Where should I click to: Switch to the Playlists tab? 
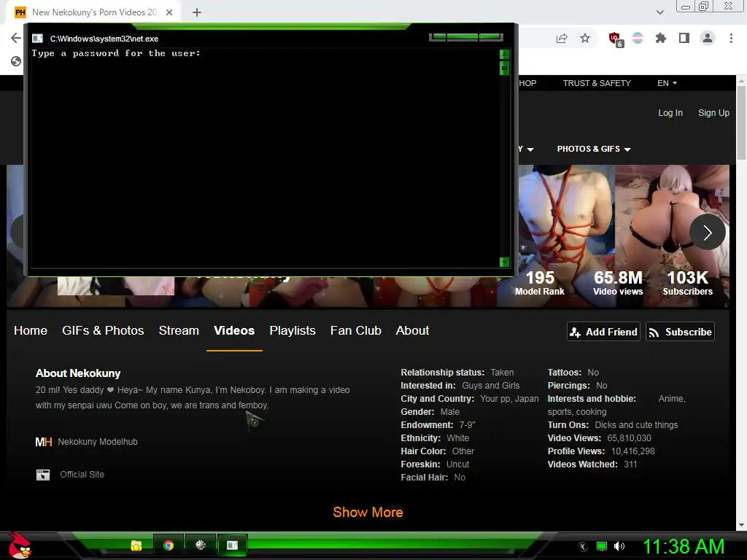click(293, 330)
